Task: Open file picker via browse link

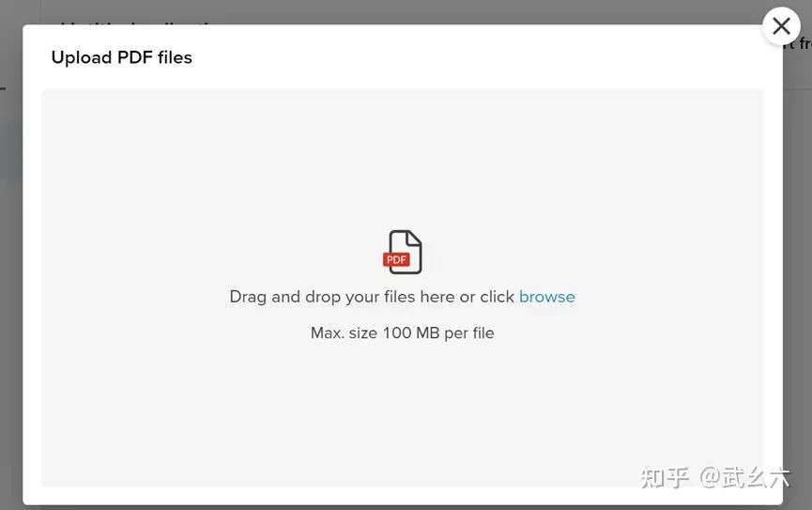Action: pos(547,297)
